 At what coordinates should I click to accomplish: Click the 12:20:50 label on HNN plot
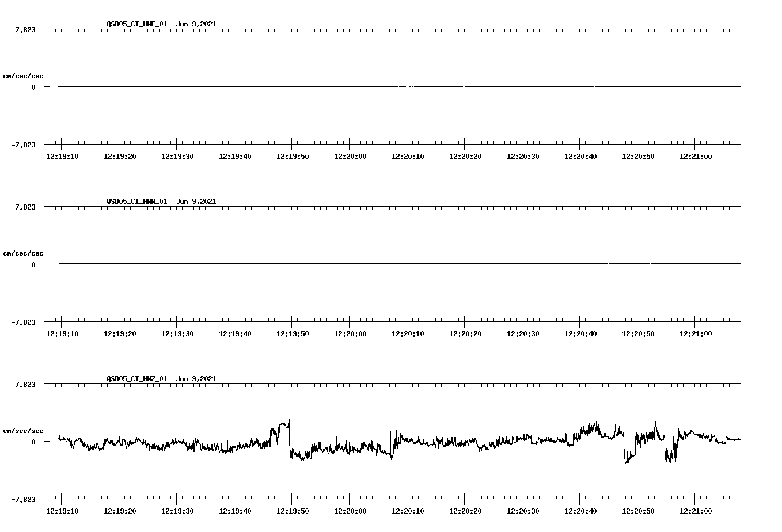(638, 334)
